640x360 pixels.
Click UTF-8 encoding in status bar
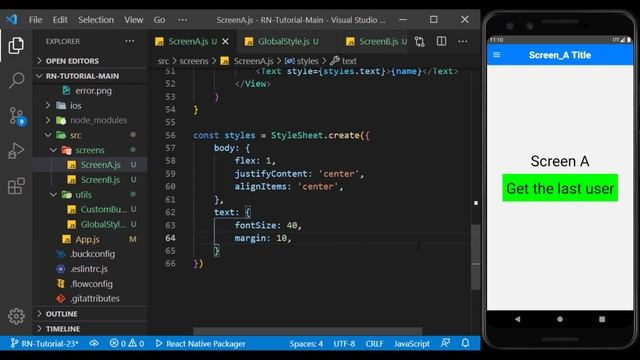coord(344,344)
